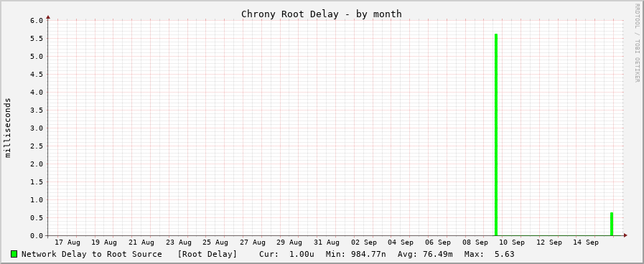Click the '6.0' y-axis value
Viewport: 644px width, 264px height.
[37, 21]
